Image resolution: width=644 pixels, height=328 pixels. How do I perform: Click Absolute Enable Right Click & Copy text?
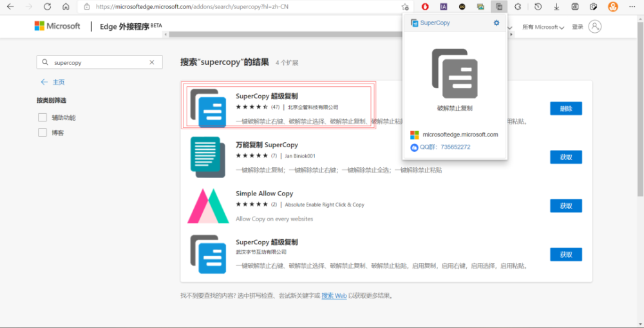[325, 205]
